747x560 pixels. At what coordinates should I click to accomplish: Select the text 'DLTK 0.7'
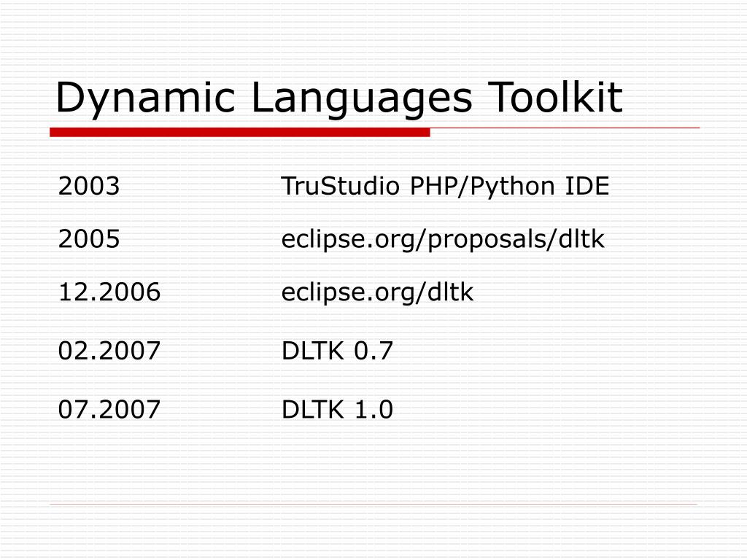[x=337, y=351]
